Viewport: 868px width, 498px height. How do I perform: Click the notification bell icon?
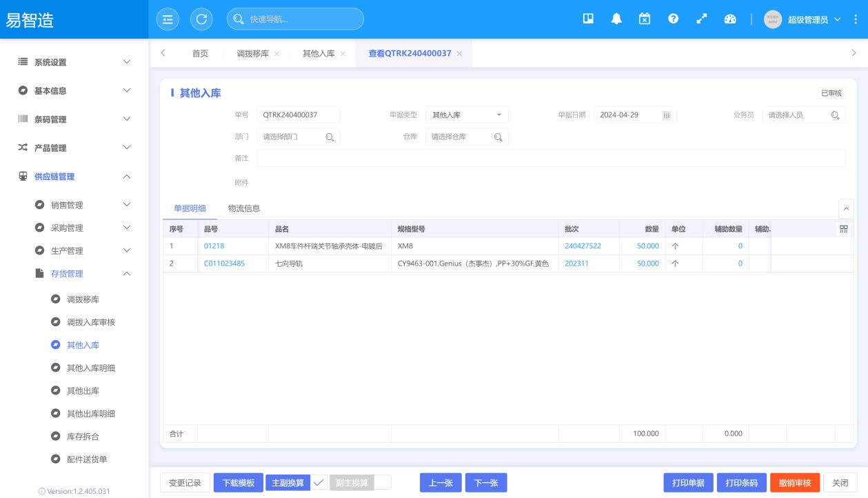pos(616,19)
